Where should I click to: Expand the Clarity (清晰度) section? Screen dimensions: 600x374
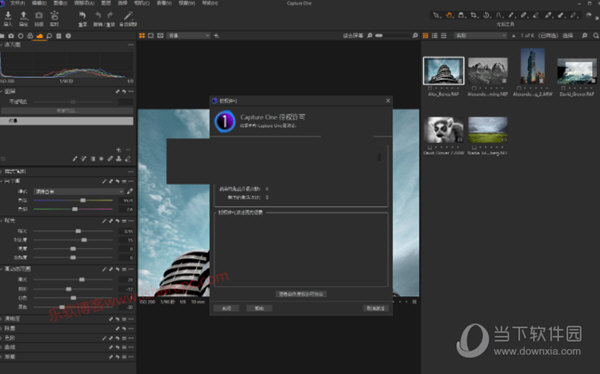(2, 318)
